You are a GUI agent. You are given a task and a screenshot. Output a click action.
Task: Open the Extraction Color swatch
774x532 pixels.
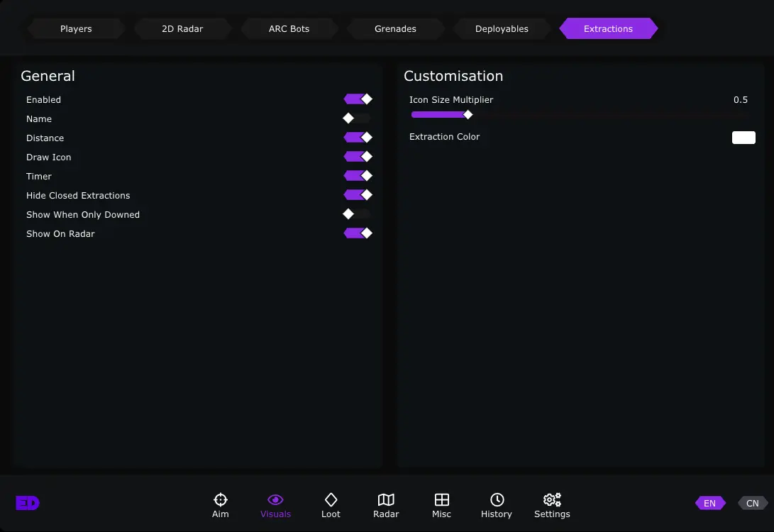(743, 138)
